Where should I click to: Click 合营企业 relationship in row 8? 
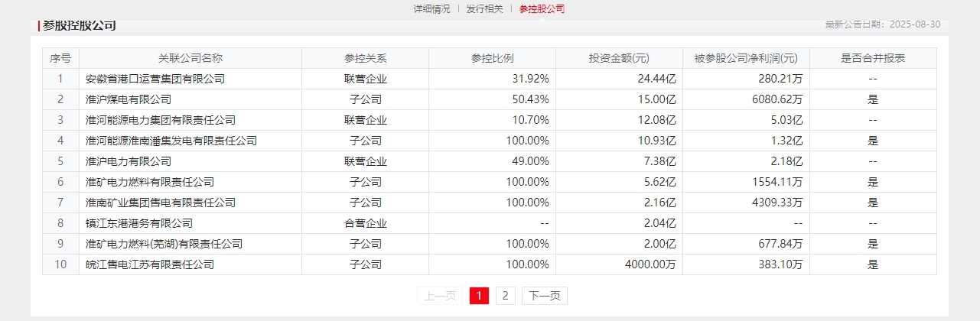click(x=366, y=223)
